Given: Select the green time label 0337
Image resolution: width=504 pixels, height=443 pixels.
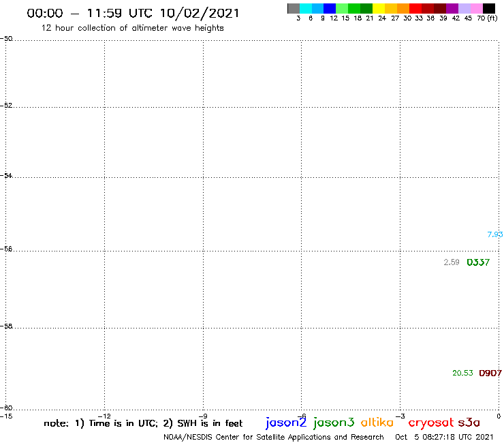Looking at the screenshot, I should [478, 262].
